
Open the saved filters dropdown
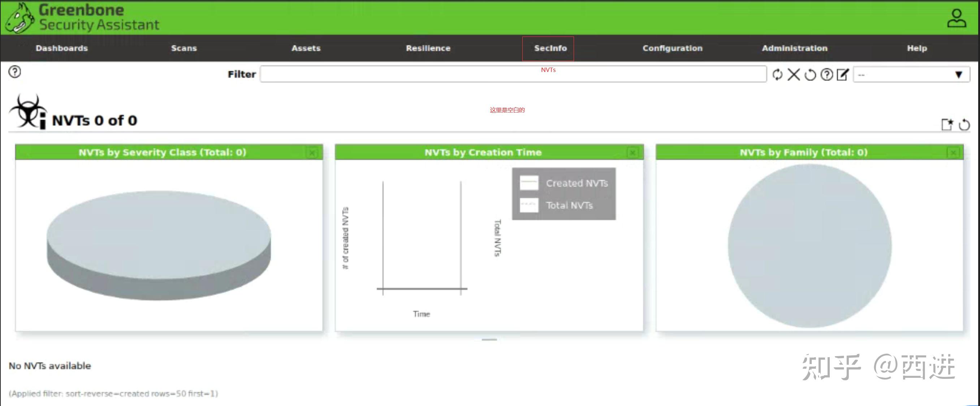tap(911, 74)
